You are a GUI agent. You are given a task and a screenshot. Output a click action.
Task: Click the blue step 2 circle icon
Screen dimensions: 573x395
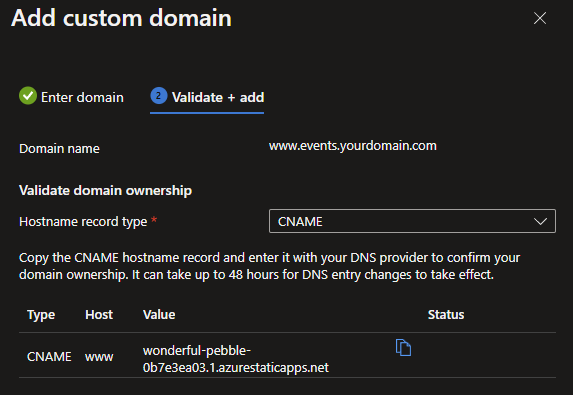159,96
